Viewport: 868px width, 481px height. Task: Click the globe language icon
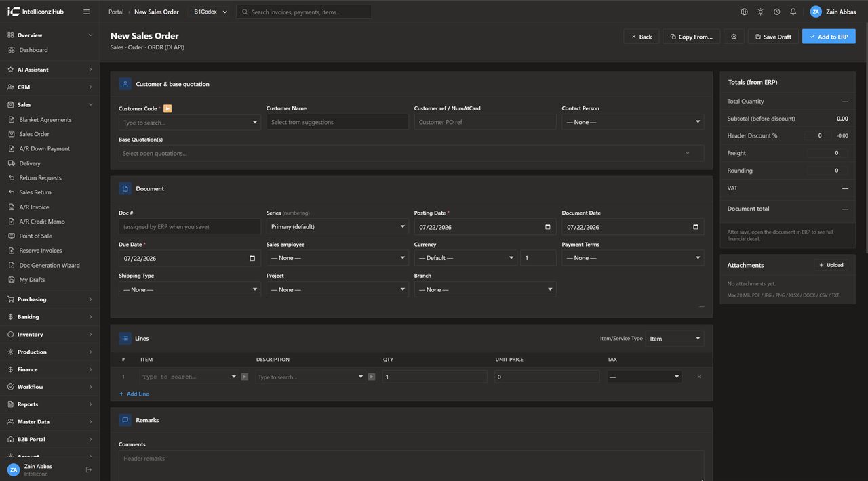(745, 12)
